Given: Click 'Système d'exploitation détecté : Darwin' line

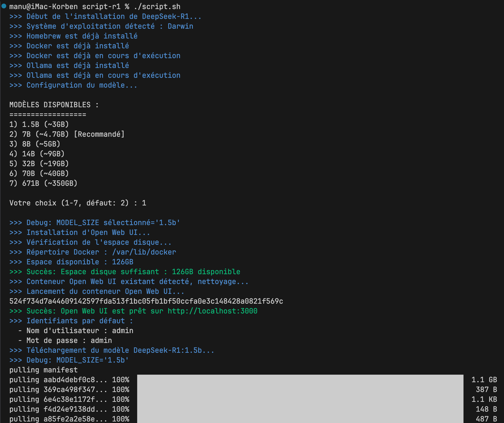Looking at the screenshot, I should [101, 26].
